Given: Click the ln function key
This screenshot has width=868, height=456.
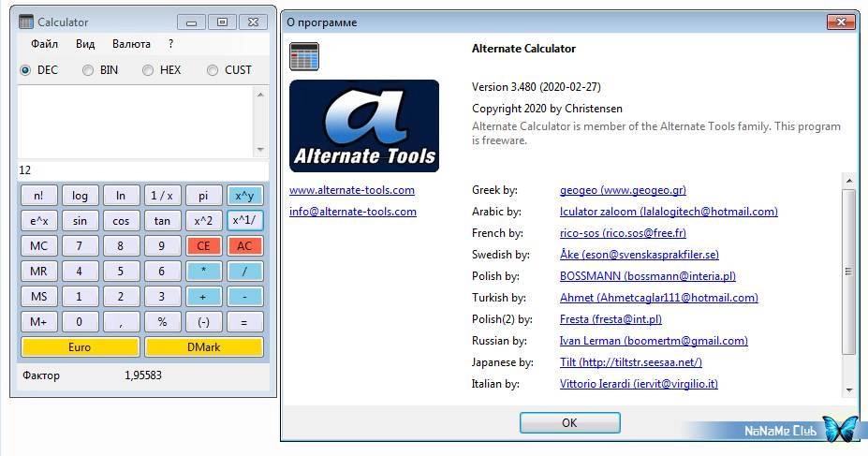Looking at the screenshot, I should 121,196.
